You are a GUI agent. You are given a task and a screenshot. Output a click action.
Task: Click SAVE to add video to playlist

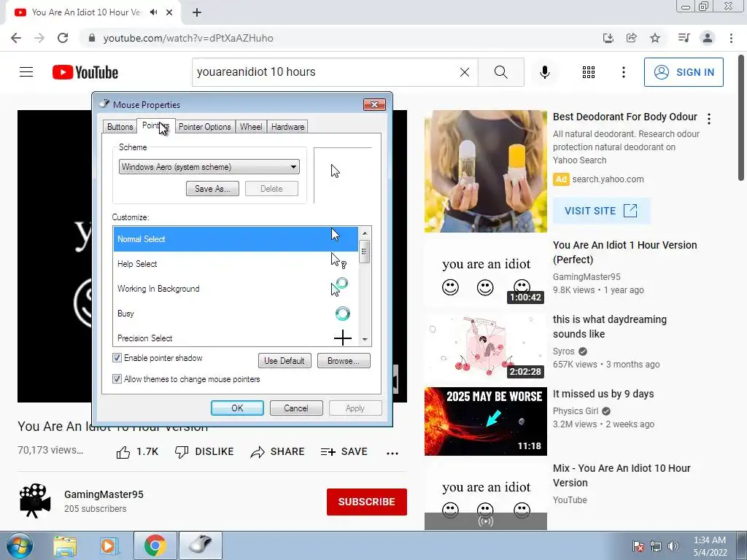tap(344, 452)
